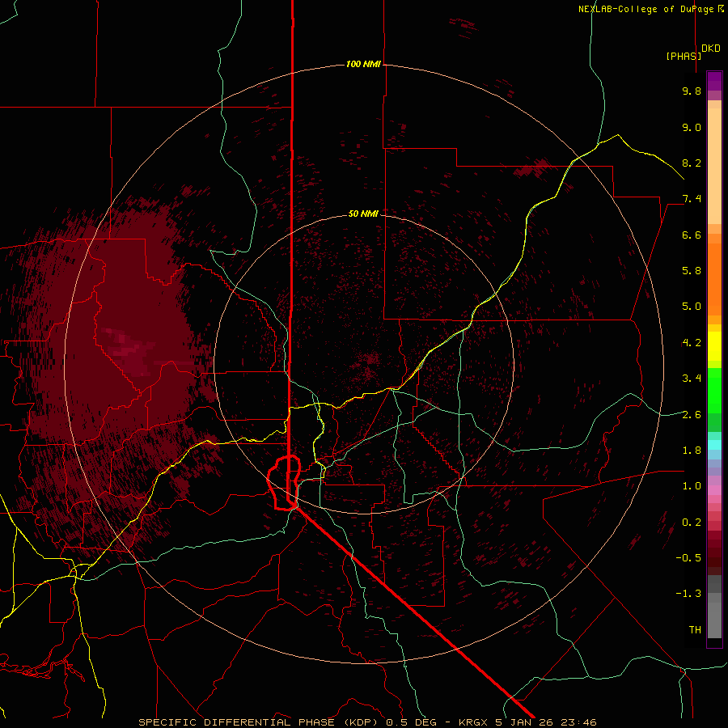Screen dimensions: 728x728
Task: Click the 5 JAN 26 23:46 timestamp
Action: (546, 722)
